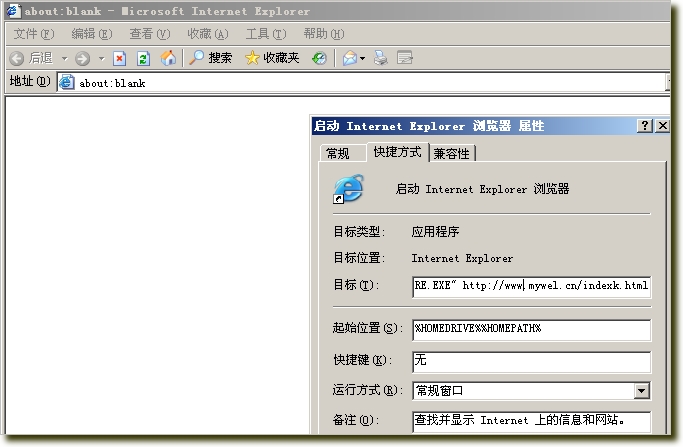The width and height of the screenshot is (683, 447).
Task: Click the Back (后退) arrow icon
Action: [x=17, y=58]
